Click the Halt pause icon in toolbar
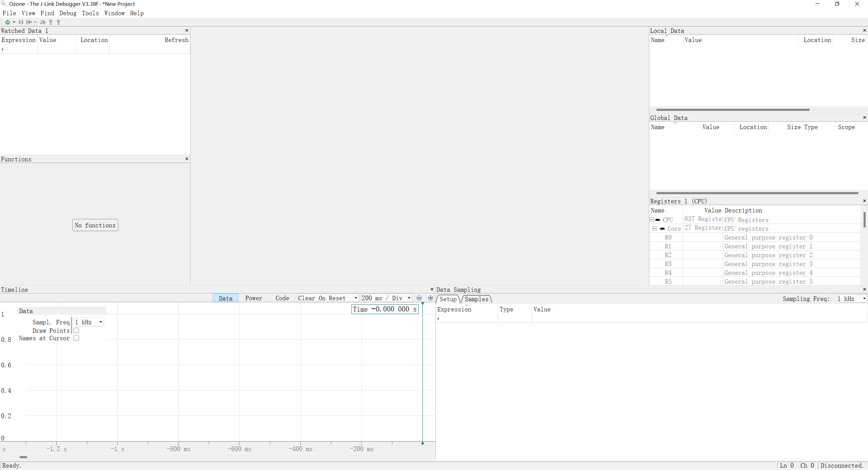The image size is (868, 470). (21, 22)
